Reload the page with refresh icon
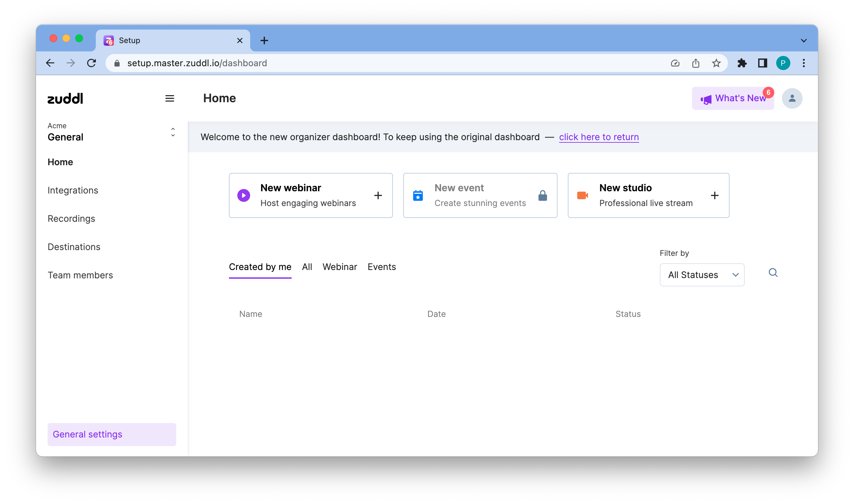Screen dimensions: 854x504 pos(91,63)
